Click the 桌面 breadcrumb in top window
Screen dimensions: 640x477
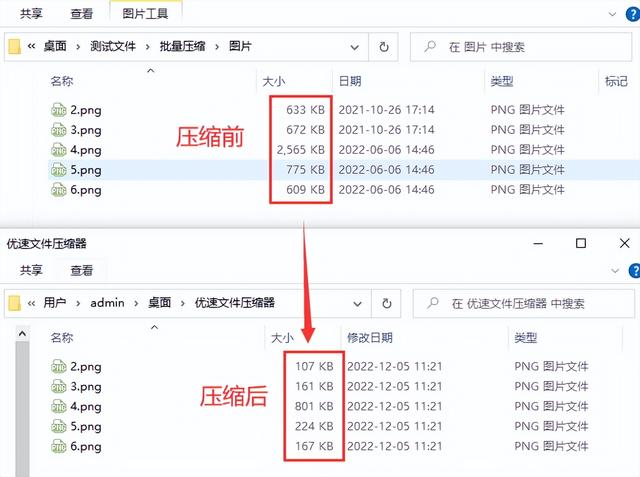coord(55,47)
